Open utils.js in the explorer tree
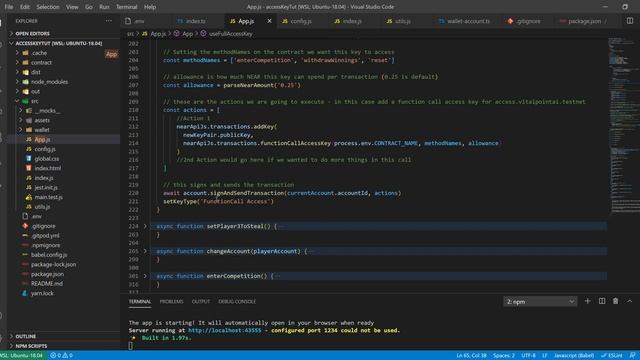 [42, 207]
